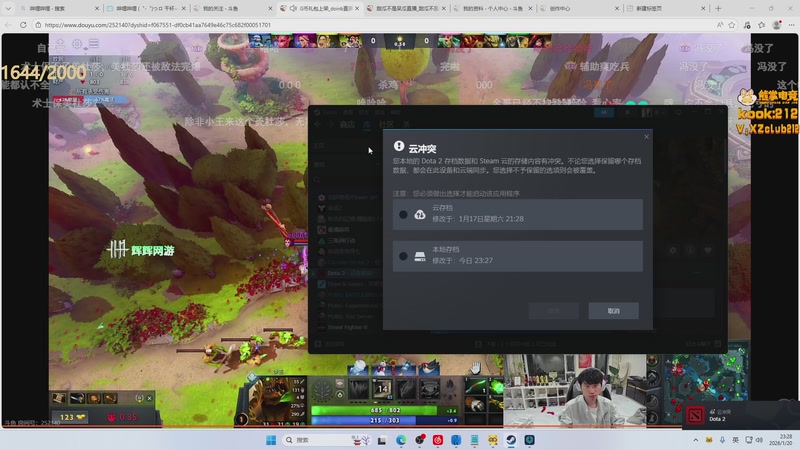Click the search magnifier in the Steam library sidebar
Screen dimensions: 800x450
(x=317, y=180)
